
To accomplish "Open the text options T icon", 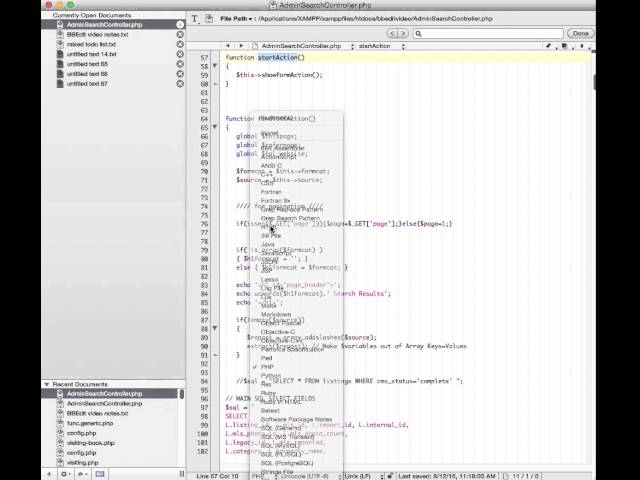I will click(195, 19).
